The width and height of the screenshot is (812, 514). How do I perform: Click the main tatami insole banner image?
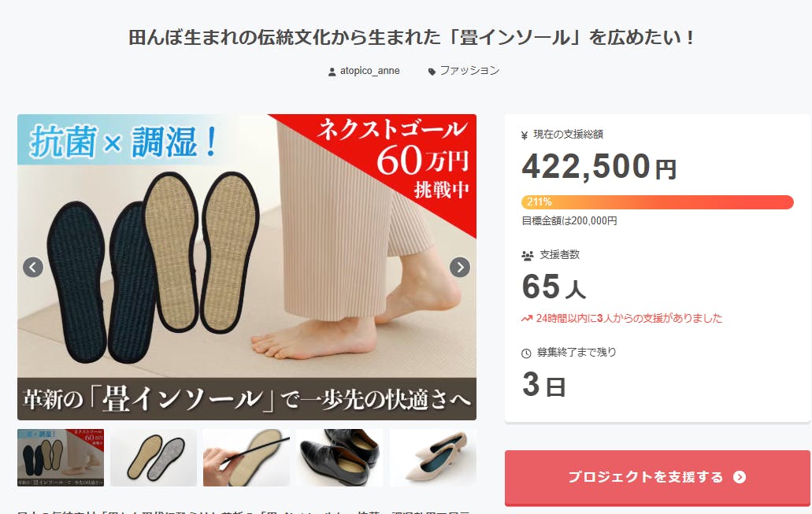click(247, 267)
